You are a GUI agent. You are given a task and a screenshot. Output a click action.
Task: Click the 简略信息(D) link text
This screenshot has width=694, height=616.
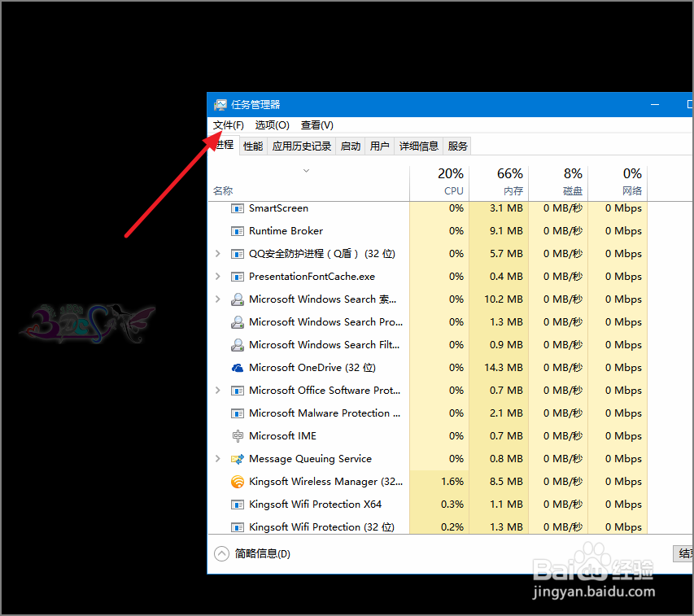click(x=263, y=553)
